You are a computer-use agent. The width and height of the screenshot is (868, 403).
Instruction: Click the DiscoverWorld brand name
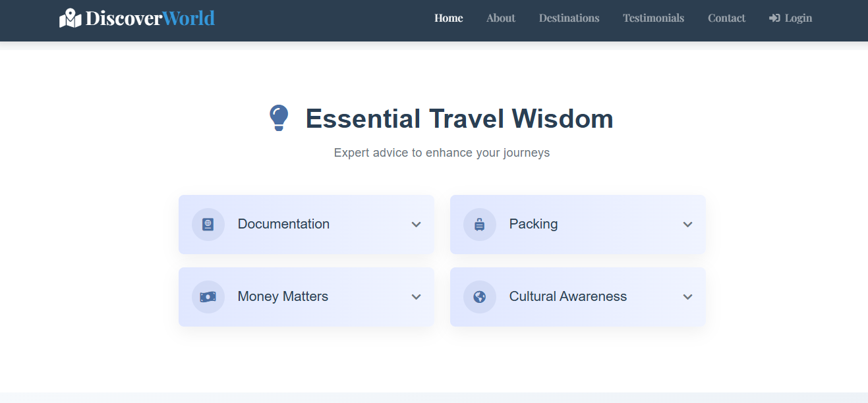[x=150, y=18]
